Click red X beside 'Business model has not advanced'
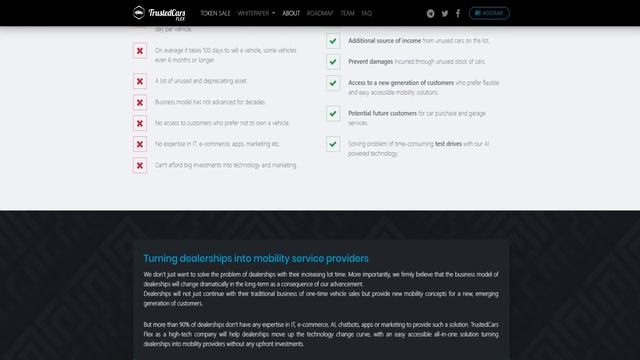This screenshot has height=360, width=640. point(140,102)
